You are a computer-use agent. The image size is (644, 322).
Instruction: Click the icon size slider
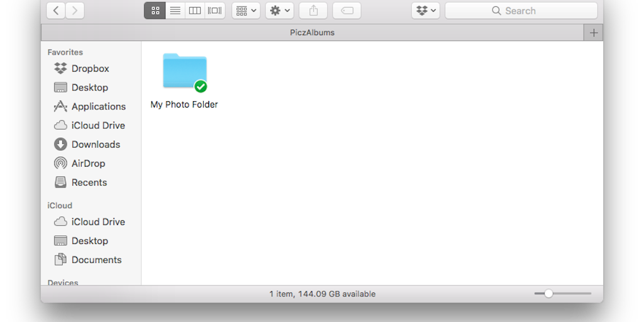pyautogui.click(x=563, y=293)
